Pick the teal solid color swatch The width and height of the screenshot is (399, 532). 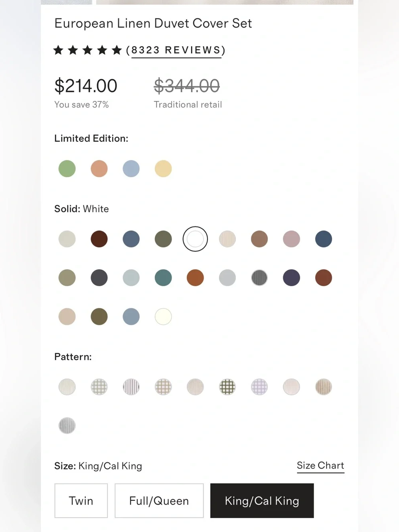pyautogui.click(x=163, y=278)
